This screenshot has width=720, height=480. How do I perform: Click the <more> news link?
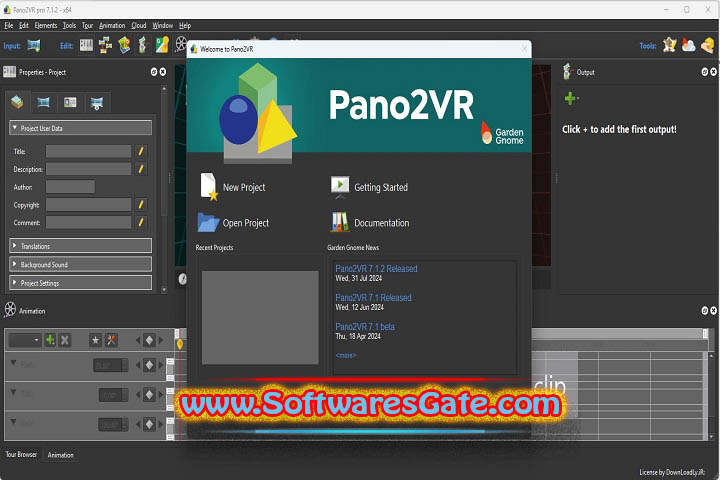point(345,355)
